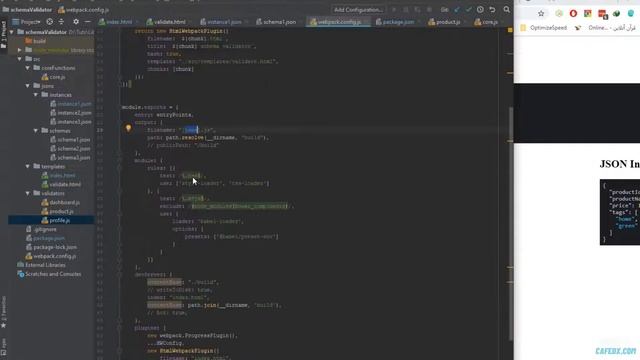Click the Git commit checkmark icon

[469, 9]
